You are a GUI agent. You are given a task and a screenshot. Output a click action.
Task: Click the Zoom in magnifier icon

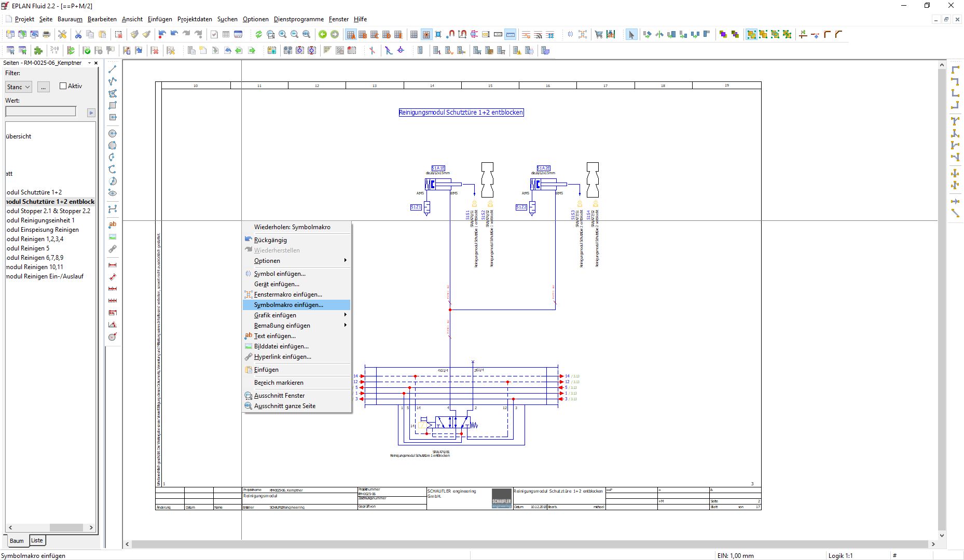coord(282,34)
